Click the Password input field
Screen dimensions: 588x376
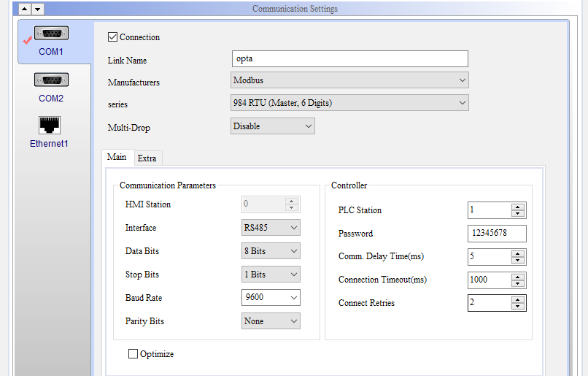click(x=496, y=234)
